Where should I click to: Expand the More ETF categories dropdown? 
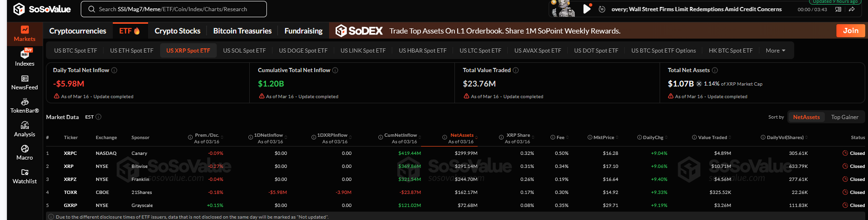pyautogui.click(x=776, y=51)
